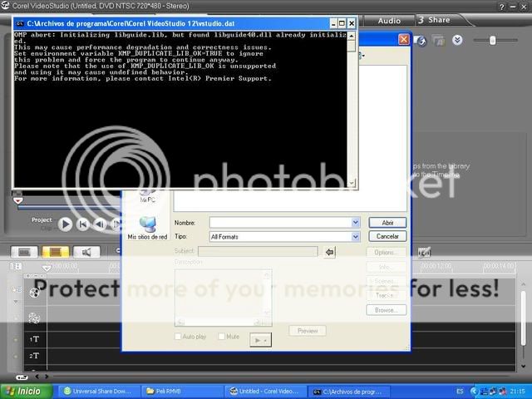Viewport: 532px width, 399px height.
Task: Open Mis sitios de red location
Action: pos(147,228)
